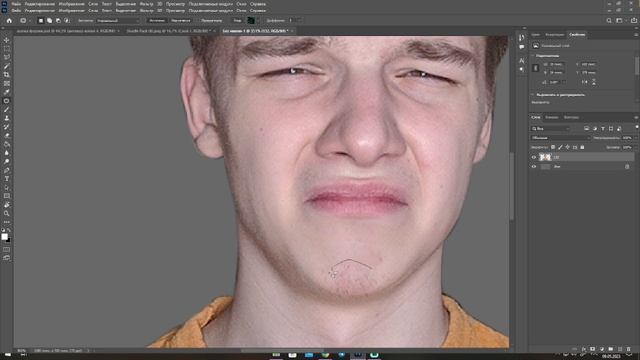
Task: Switch to the Цвет (Color) tab
Action: [x=535, y=35]
